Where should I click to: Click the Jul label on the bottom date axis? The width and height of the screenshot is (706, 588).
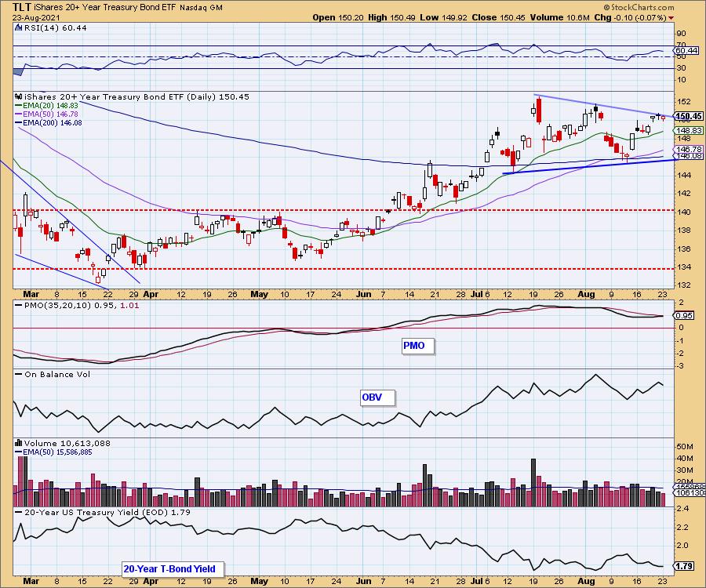(x=477, y=581)
